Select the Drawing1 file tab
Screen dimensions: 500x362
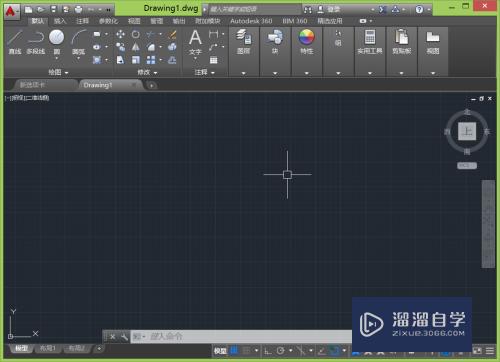(110, 85)
